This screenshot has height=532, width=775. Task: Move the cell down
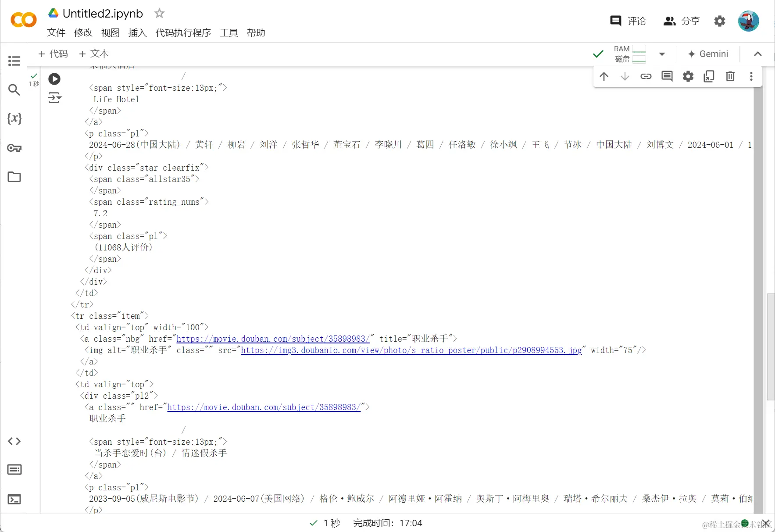(x=625, y=76)
